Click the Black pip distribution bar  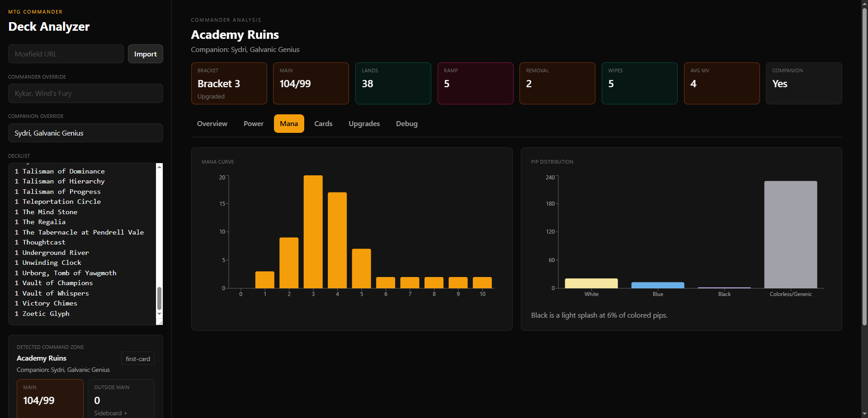pos(724,287)
